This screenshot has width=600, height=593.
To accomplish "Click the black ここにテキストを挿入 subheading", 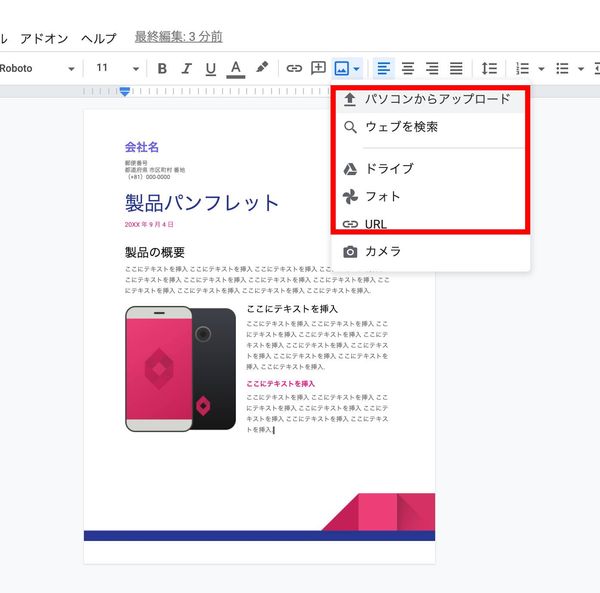I will pos(292,309).
